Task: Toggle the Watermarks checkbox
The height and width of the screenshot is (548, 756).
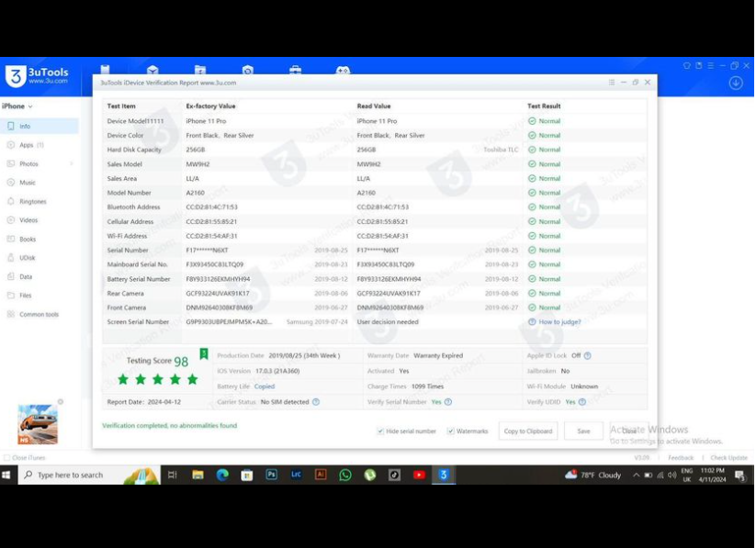Action: coord(450,431)
